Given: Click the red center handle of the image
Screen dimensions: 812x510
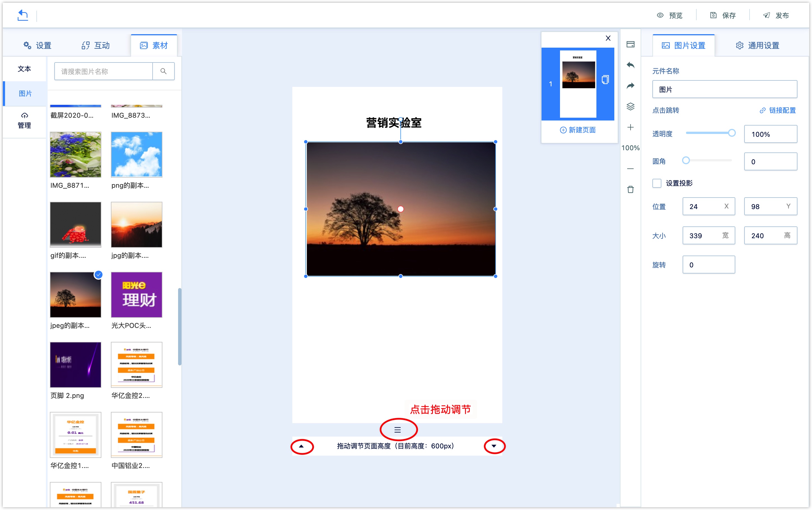Looking at the screenshot, I should coord(401,209).
